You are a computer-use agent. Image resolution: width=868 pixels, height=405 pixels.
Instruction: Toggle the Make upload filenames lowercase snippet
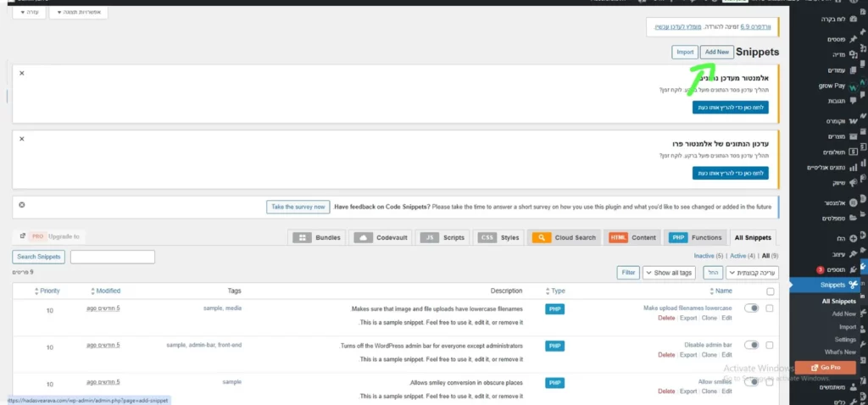[751, 308]
